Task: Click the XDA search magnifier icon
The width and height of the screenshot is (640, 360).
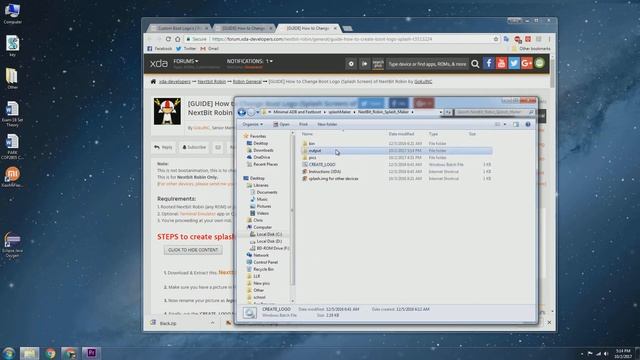Action: 475,64
